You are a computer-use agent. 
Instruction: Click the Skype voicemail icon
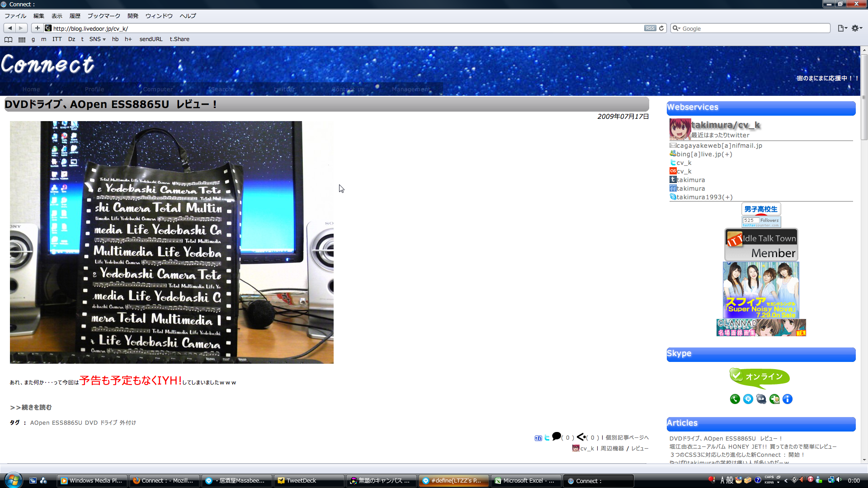point(761,399)
